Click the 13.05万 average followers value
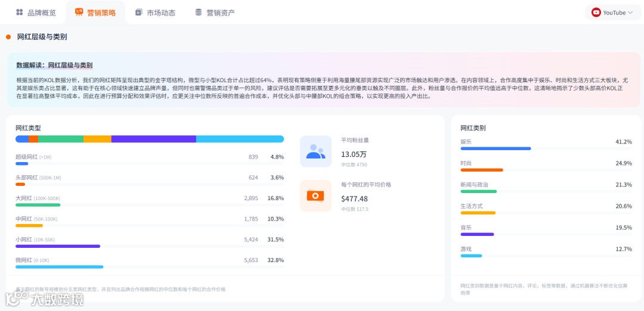The height and width of the screenshot is (311, 644). 354,154
